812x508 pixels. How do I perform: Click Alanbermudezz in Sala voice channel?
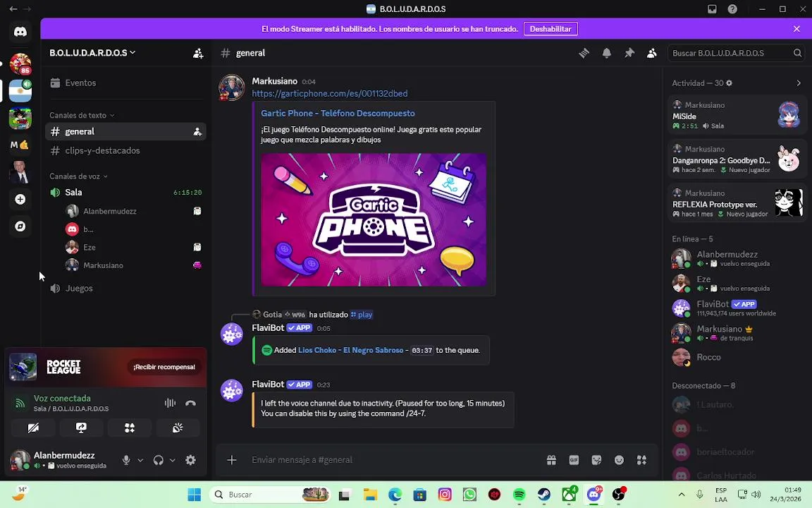pos(134,211)
